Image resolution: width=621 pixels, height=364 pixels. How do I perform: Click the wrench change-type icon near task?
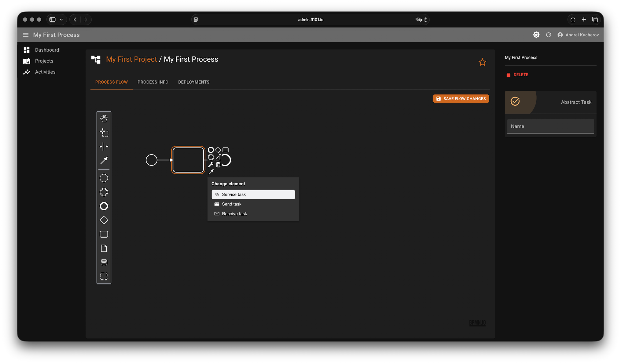(211, 165)
